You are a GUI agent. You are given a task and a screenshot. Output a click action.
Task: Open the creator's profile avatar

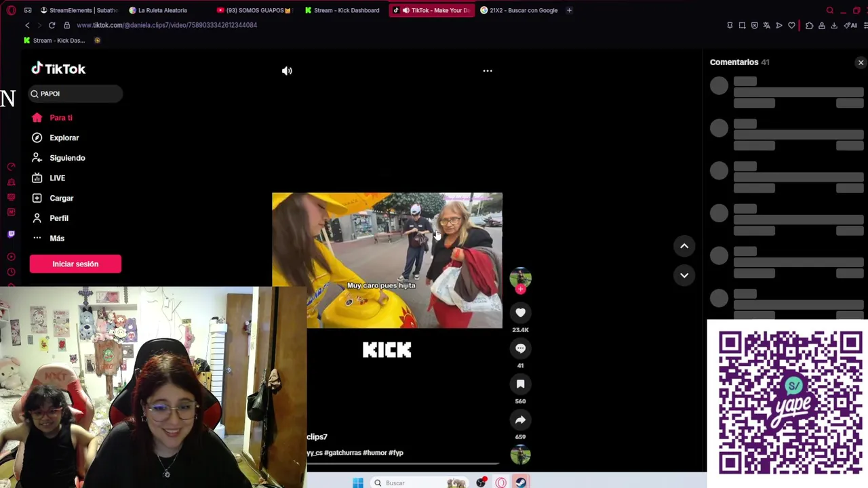tap(520, 277)
